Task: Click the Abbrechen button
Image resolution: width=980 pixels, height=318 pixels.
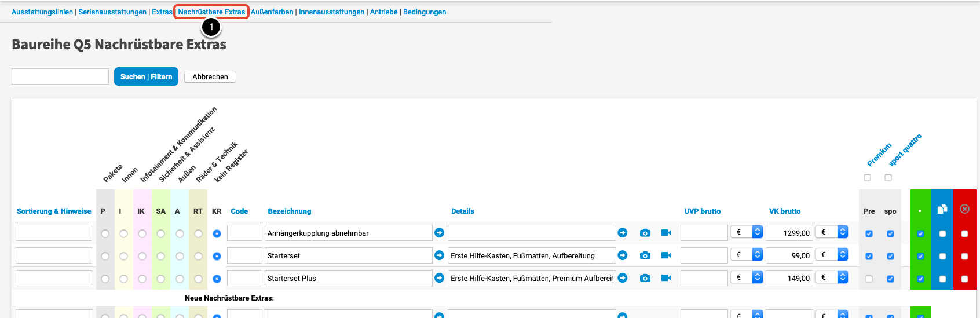Action: click(x=210, y=76)
